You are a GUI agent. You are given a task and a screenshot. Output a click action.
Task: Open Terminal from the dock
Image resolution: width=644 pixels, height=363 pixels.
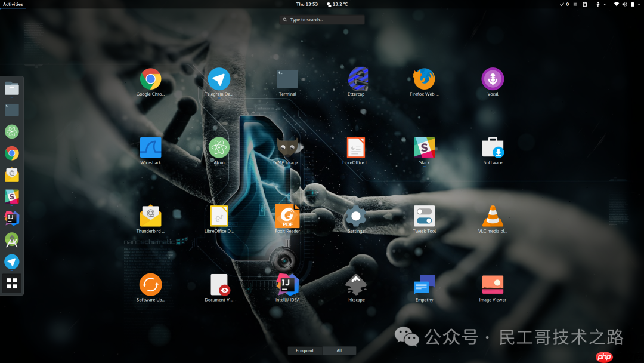(x=12, y=110)
